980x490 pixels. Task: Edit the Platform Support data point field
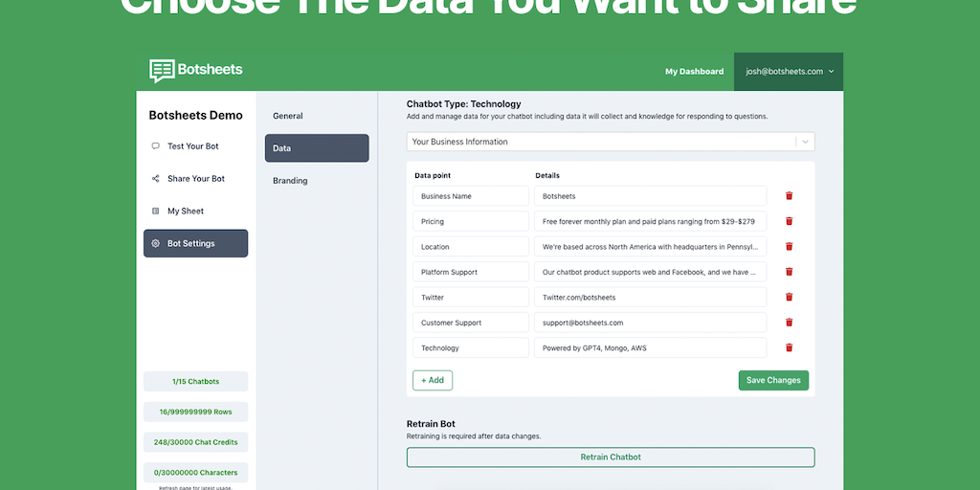pos(471,272)
